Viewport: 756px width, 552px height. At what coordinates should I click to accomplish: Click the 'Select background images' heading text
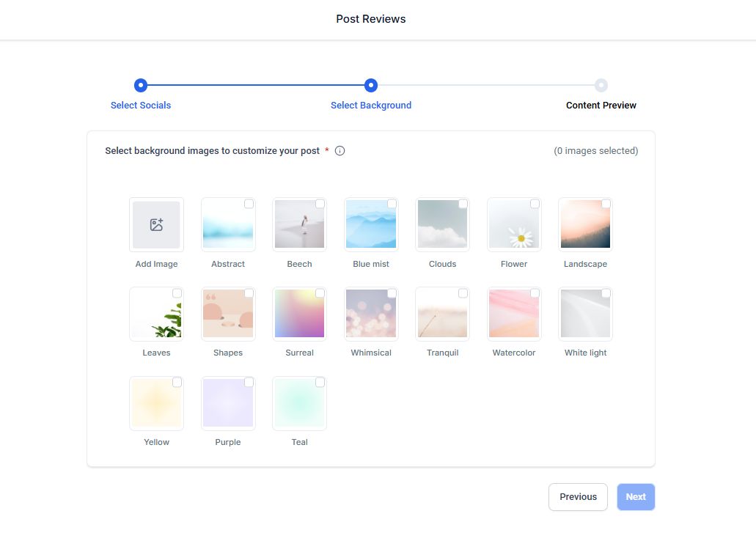coord(212,151)
